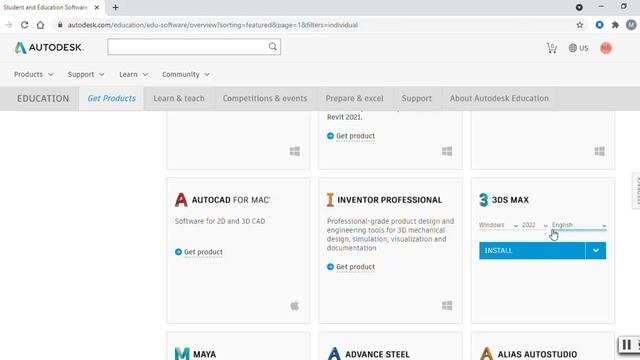Image resolution: width=640 pixels, height=360 pixels.
Task: Open the Support tab in Education bar
Action: [416, 98]
